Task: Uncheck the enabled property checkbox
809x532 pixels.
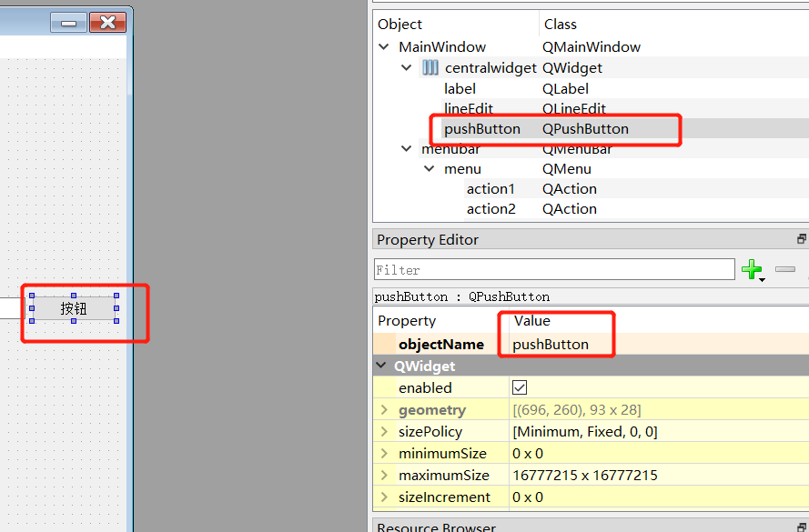Action: [x=519, y=387]
